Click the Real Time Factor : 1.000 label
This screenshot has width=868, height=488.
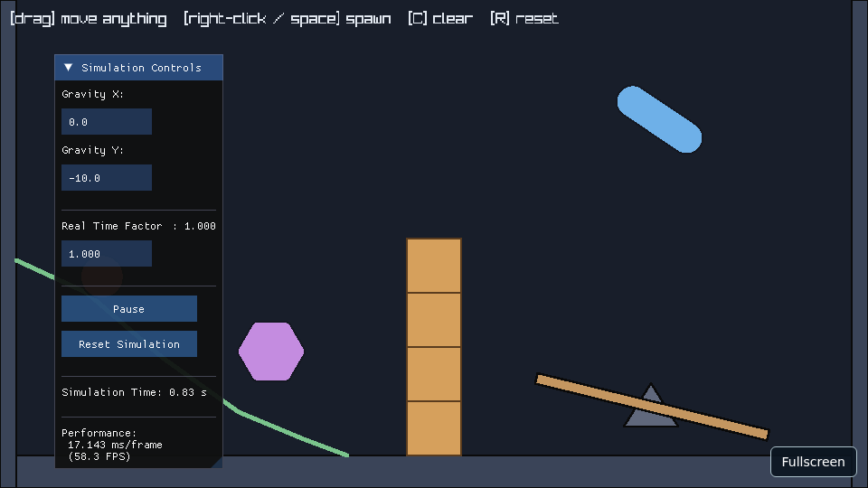coord(138,226)
